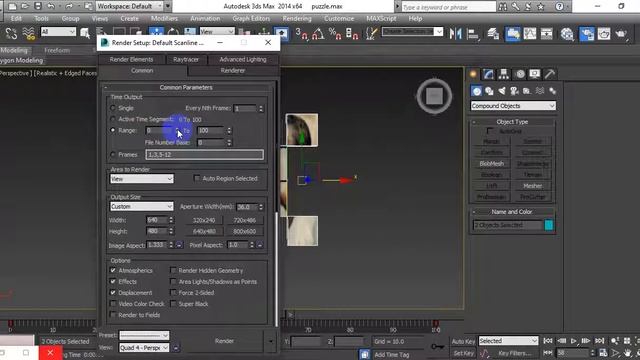The width and height of the screenshot is (640, 360).
Task: Enable Render Hidden Geometry checkbox
Action: [173, 270]
